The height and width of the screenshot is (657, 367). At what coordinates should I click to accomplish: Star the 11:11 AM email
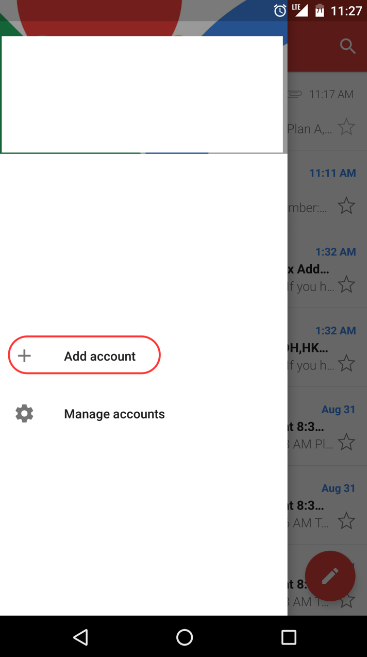pos(346,206)
